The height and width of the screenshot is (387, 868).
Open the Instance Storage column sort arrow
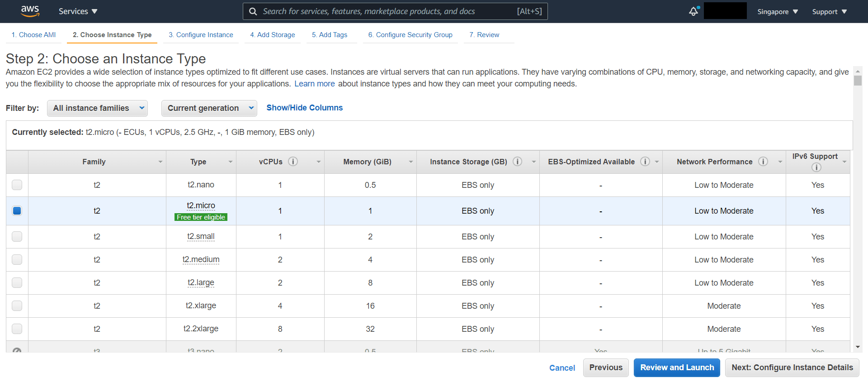[533, 162]
